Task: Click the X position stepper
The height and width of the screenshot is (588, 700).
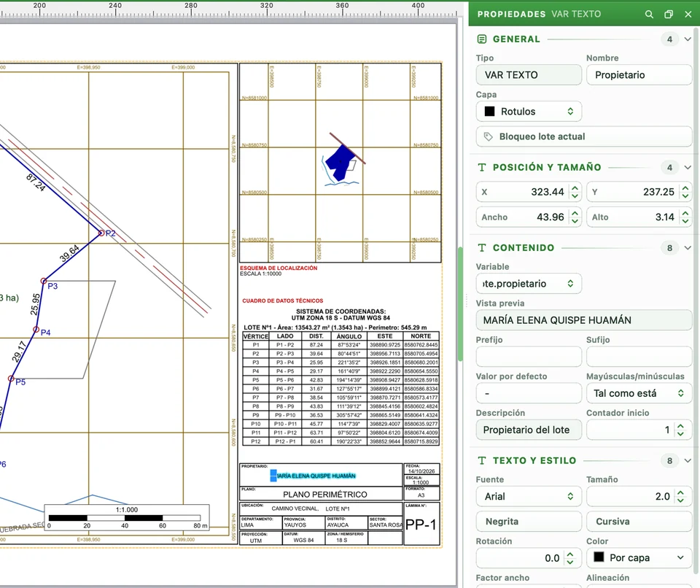Action: click(x=575, y=192)
